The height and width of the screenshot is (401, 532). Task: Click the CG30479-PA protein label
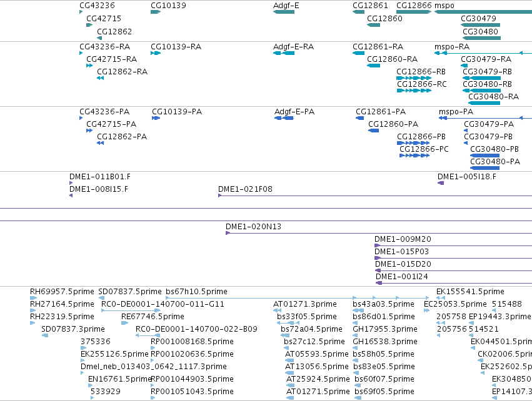[x=489, y=124]
